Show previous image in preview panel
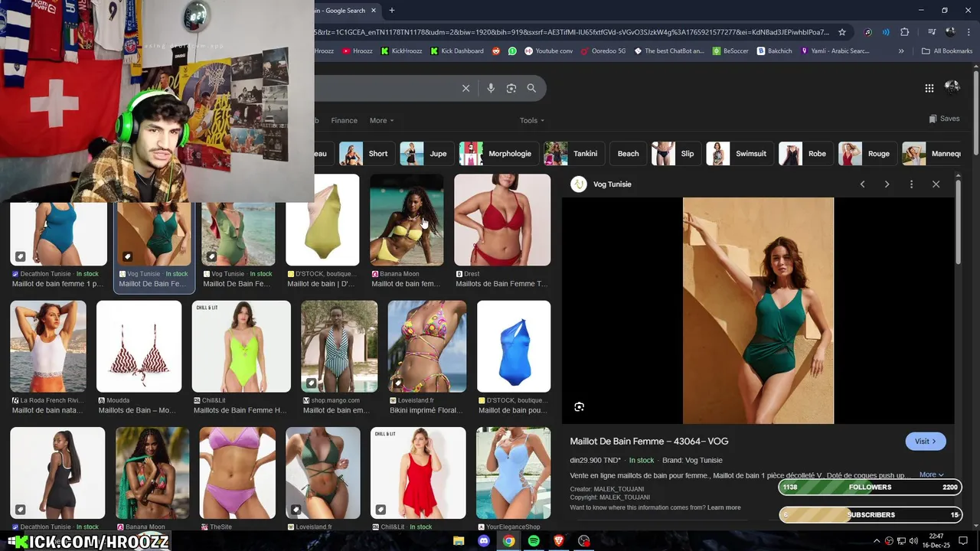The image size is (980, 551). (863, 184)
